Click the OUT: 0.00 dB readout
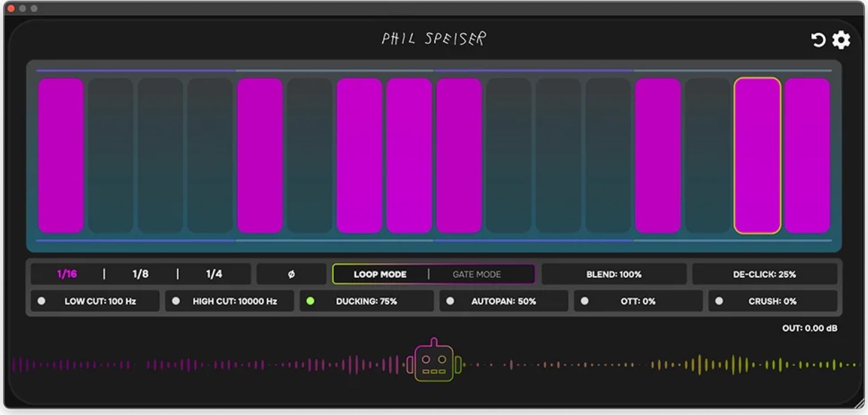868x415 pixels. pos(810,328)
